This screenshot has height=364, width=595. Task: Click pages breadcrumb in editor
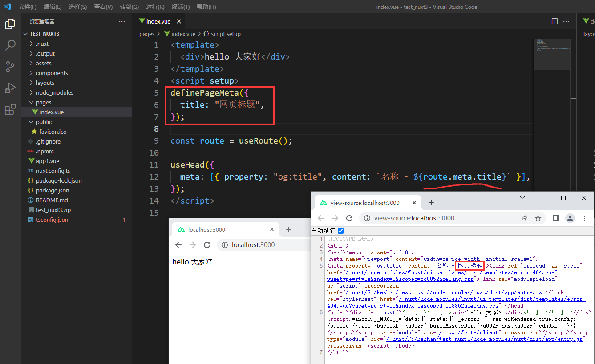[x=147, y=34]
